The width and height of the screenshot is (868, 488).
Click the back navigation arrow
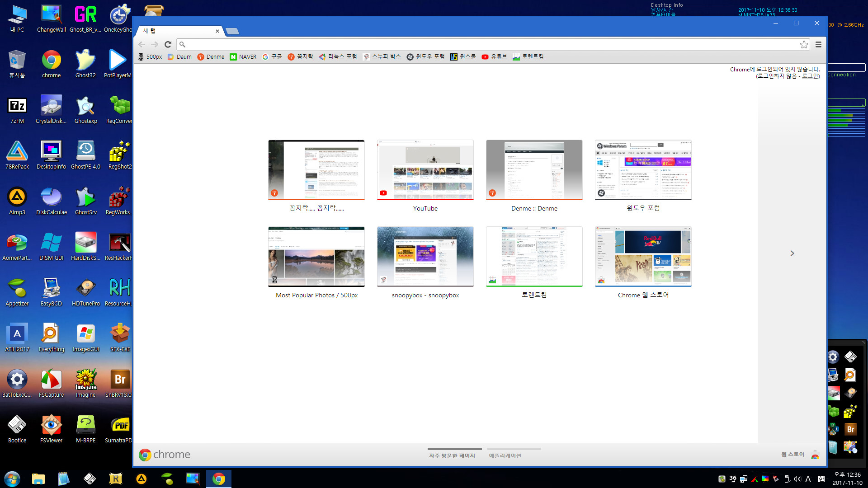[x=142, y=44]
